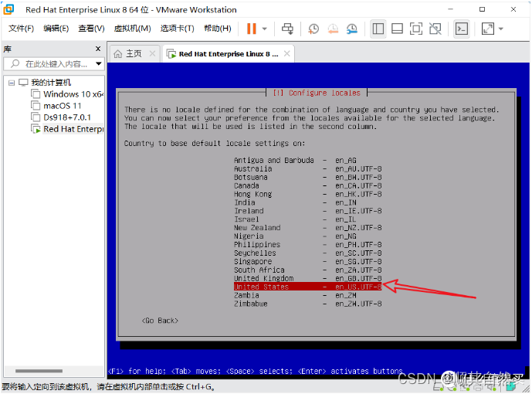
Task: Select the United Kingdom en_GB.UTF-8 locale
Action: (308, 278)
